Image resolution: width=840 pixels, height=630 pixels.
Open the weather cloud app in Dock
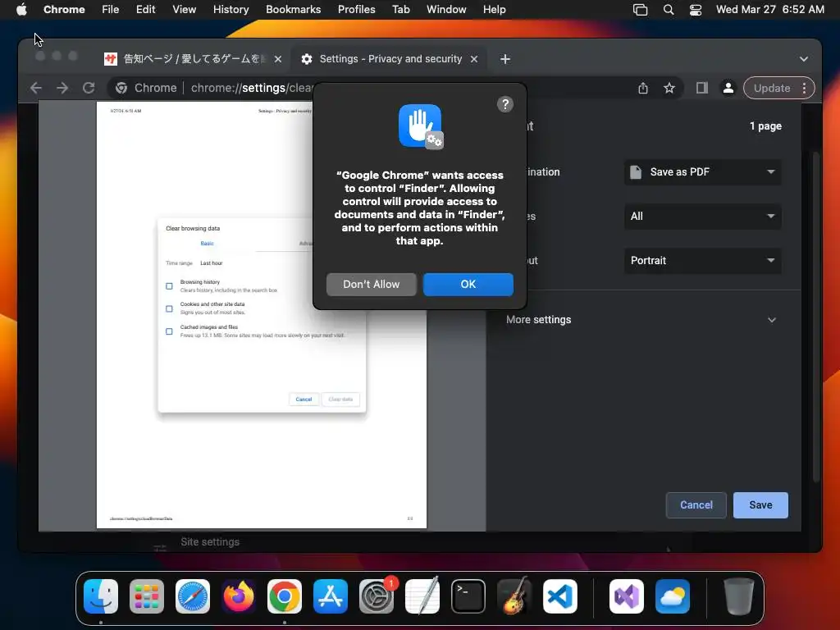point(673,596)
